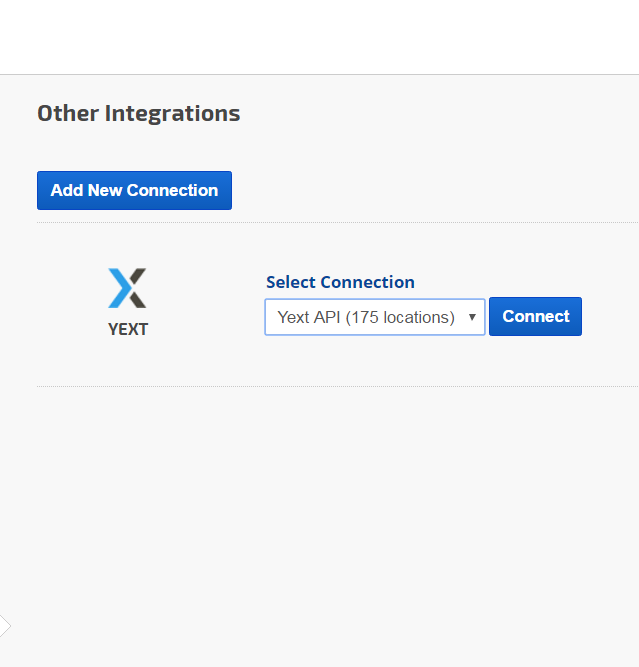Click the dropdown arrow beside Yext API
The height and width of the screenshot is (667, 639).
click(471, 317)
